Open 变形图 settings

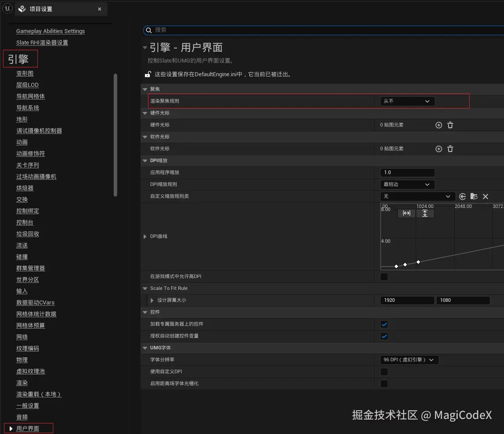click(x=25, y=74)
